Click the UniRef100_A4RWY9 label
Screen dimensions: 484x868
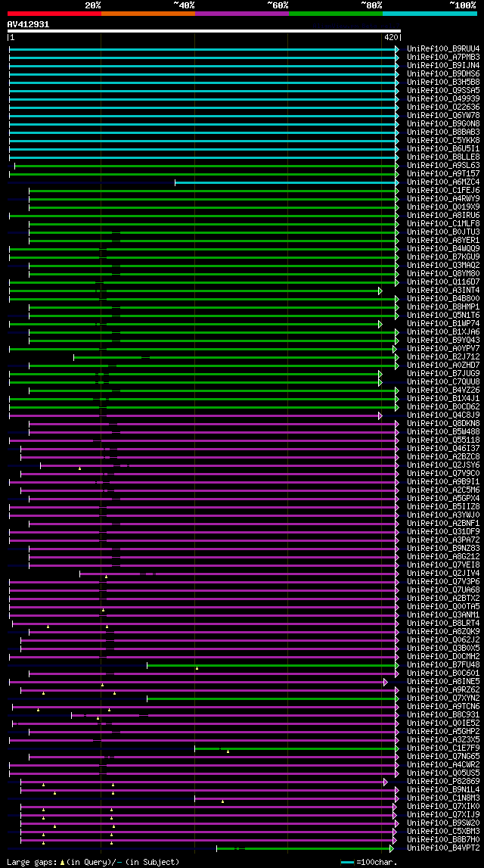point(443,199)
